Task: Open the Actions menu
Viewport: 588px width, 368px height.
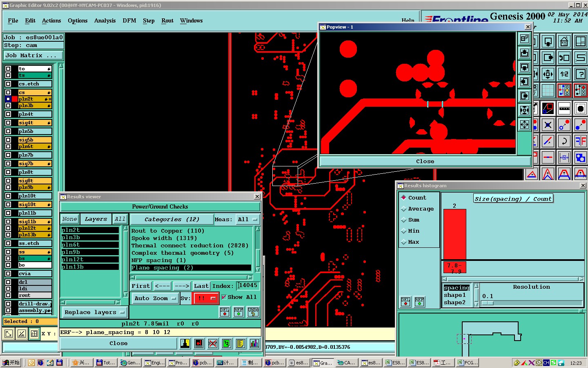Action: pos(51,20)
